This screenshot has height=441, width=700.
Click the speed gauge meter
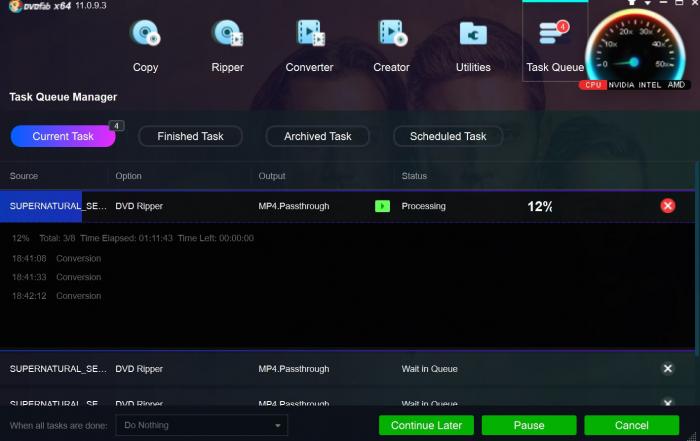coord(634,47)
